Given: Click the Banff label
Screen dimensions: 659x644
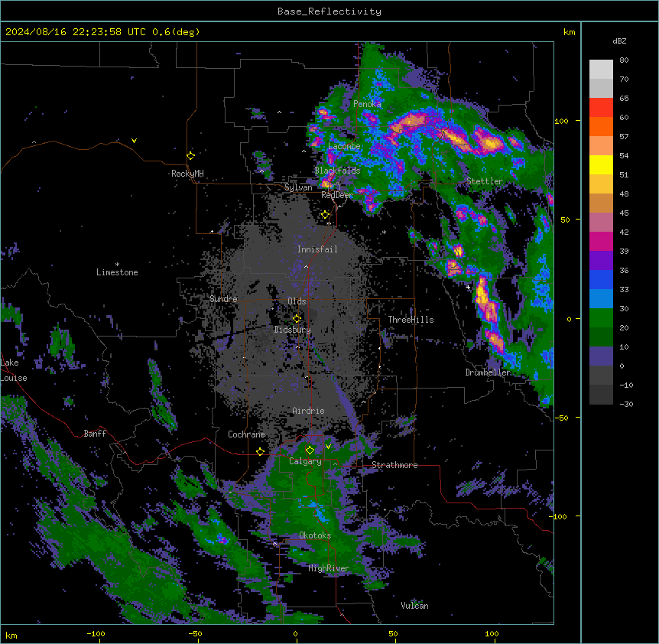Looking at the screenshot, I should pyautogui.click(x=95, y=434).
